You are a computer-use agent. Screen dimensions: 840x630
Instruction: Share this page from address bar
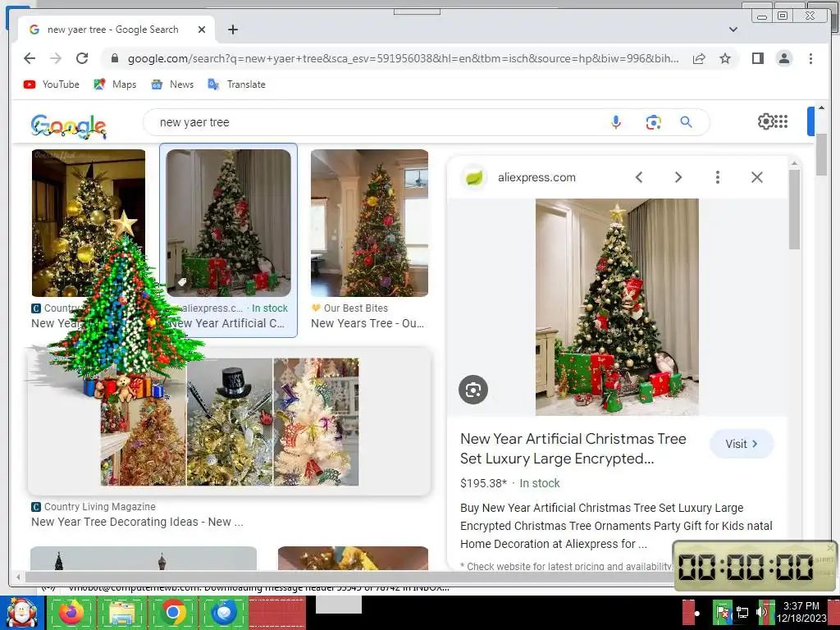(699, 58)
